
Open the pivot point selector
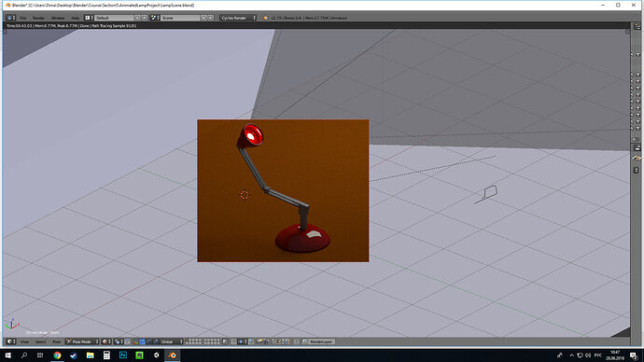click(118, 341)
